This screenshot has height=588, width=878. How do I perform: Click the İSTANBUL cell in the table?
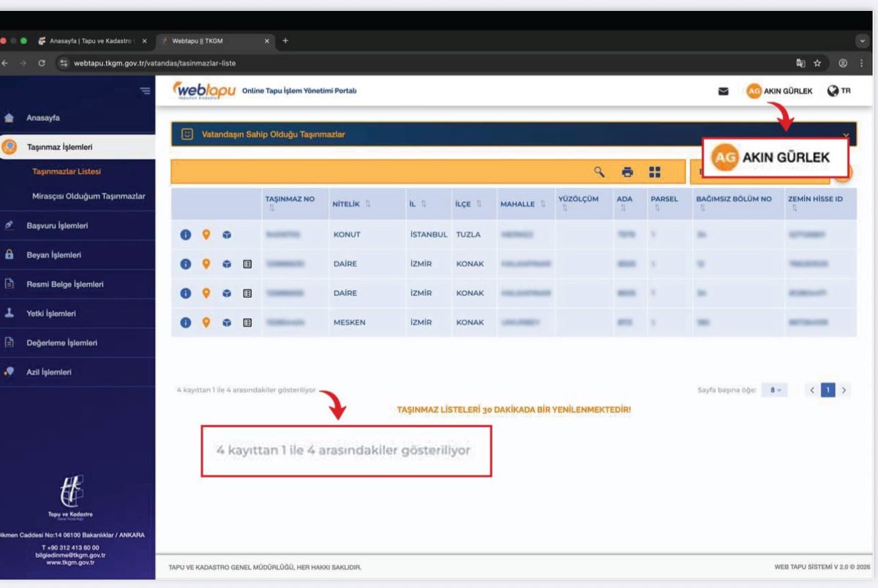[429, 235]
